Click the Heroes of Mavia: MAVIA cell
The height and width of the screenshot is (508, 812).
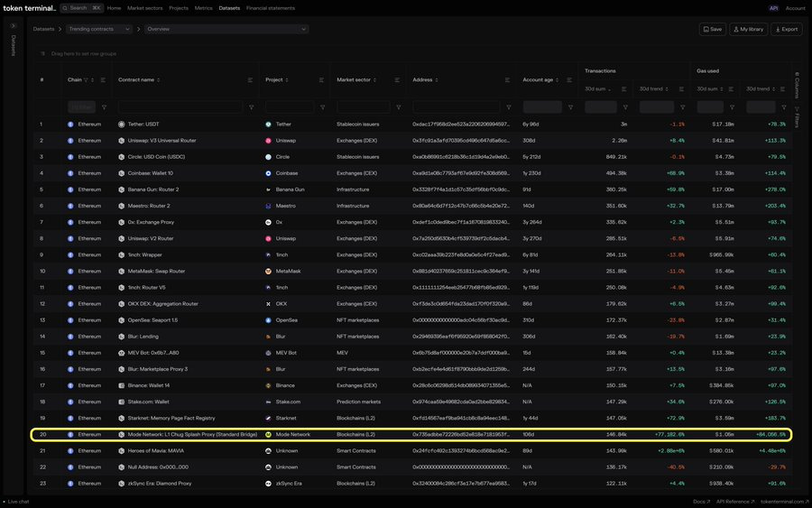(x=156, y=450)
